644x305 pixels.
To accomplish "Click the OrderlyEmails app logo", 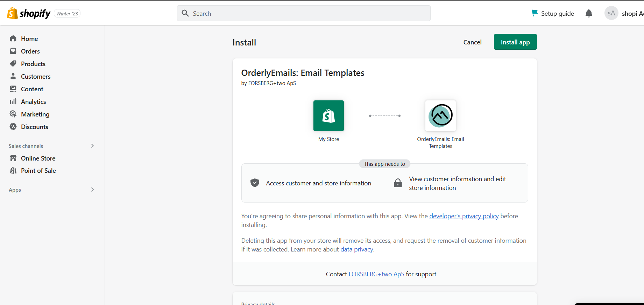I will (440, 116).
